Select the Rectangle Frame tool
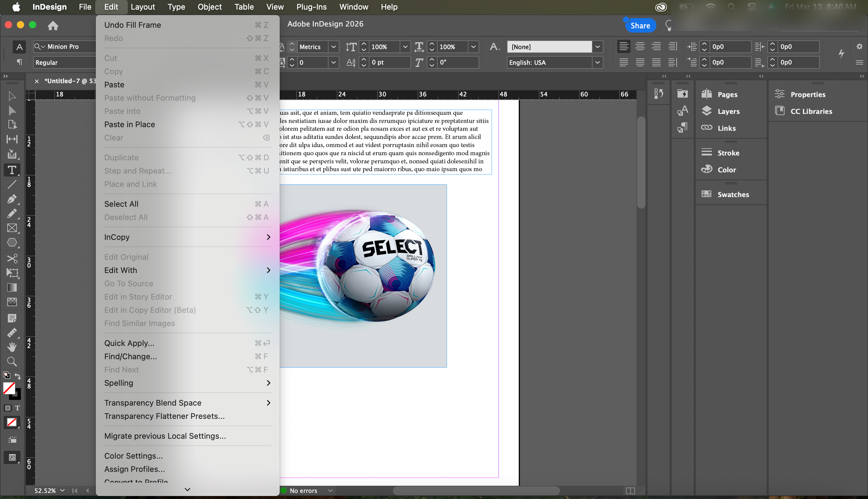The width and height of the screenshot is (868, 499). pos(12,228)
